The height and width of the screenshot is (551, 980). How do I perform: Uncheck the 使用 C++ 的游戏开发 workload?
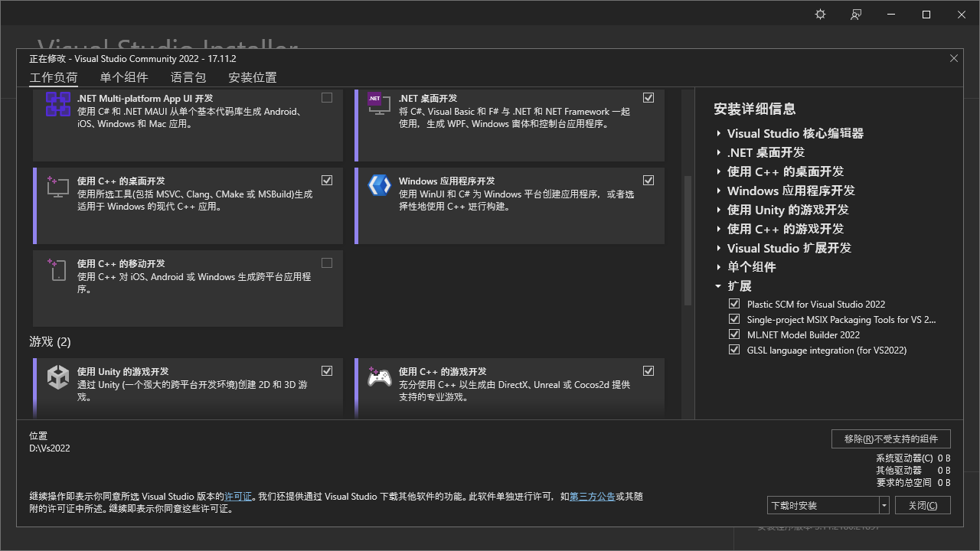648,371
